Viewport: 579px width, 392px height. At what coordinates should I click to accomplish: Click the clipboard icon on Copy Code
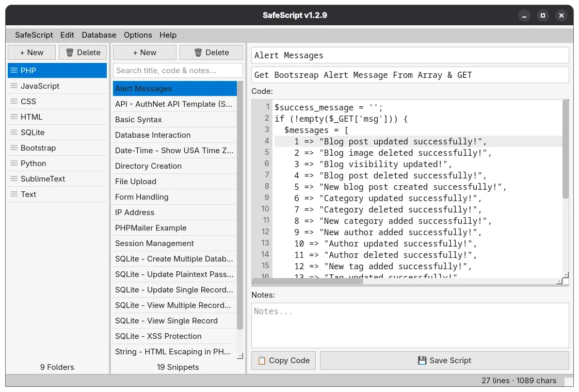click(262, 360)
